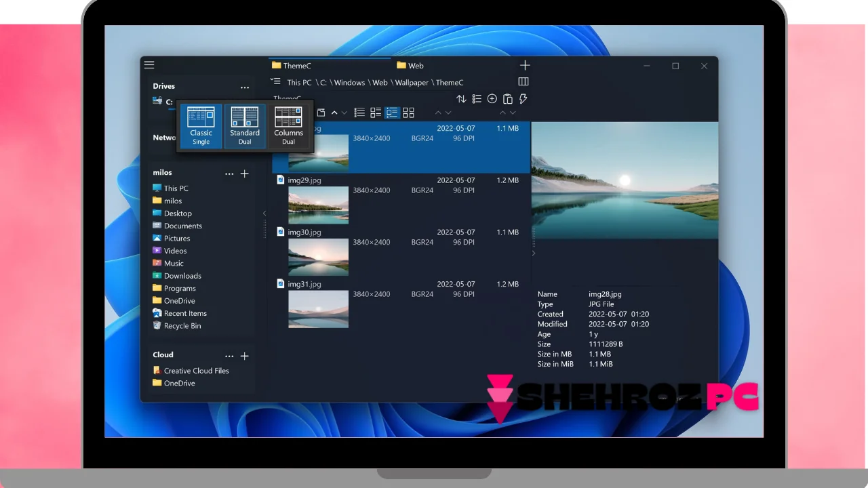Open the hamburger menu at top-left

(x=149, y=65)
